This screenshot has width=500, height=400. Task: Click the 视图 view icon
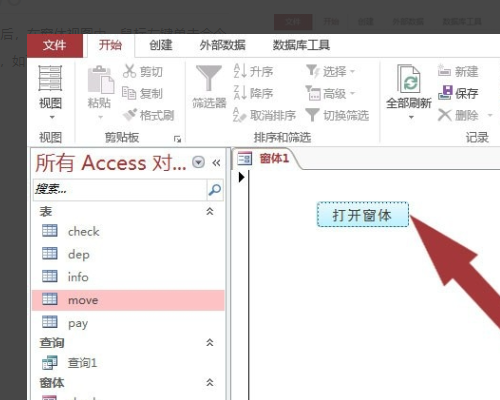pos(50,78)
